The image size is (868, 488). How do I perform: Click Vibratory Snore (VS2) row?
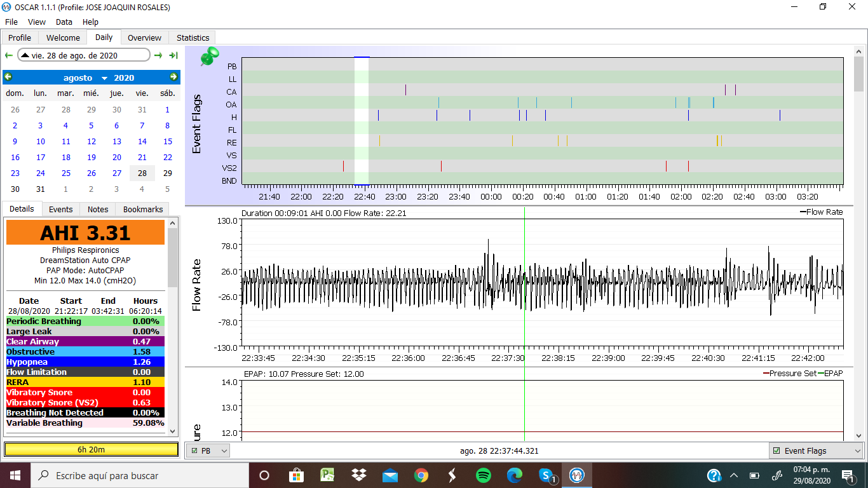85,402
